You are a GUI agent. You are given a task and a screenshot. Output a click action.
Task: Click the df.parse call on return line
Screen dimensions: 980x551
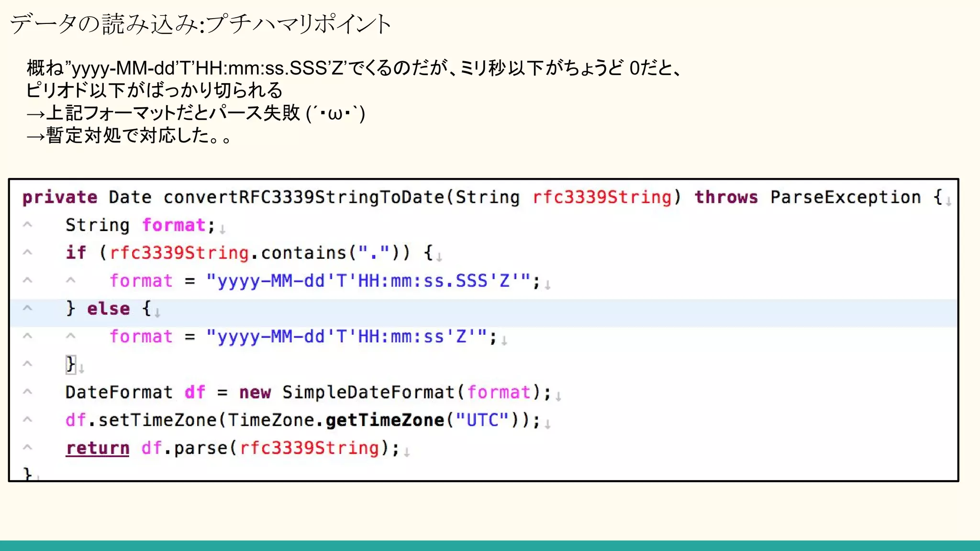pyautogui.click(x=184, y=448)
